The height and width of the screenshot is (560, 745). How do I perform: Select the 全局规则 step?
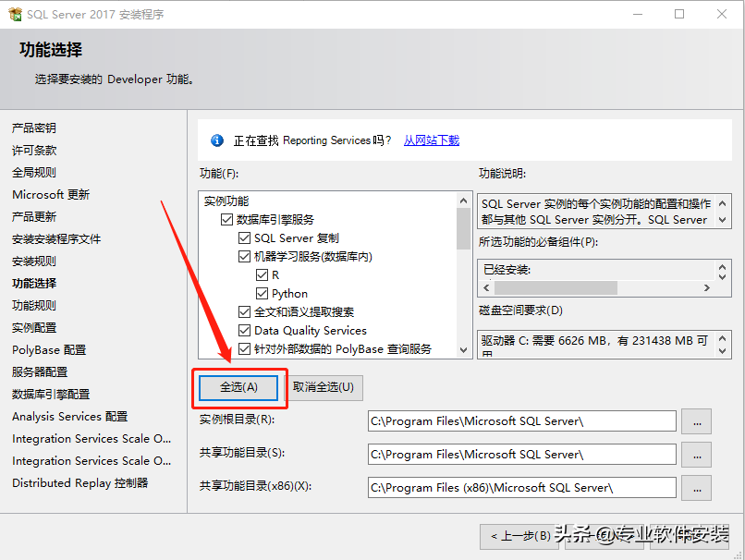[x=34, y=173]
